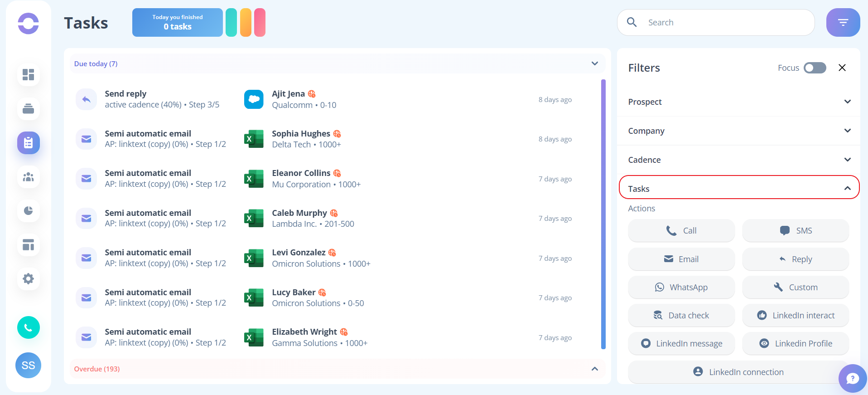Click 'active cadence (40%) • Step 3/5' text
Screen dimensions: 868x395
coord(162,105)
